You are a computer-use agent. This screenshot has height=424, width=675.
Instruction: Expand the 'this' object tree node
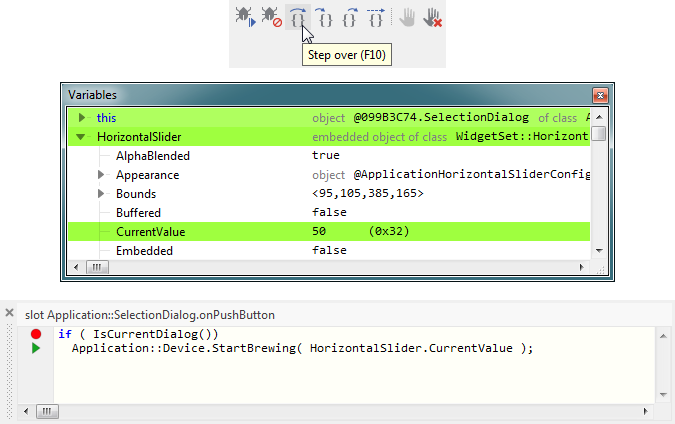[x=82, y=118]
